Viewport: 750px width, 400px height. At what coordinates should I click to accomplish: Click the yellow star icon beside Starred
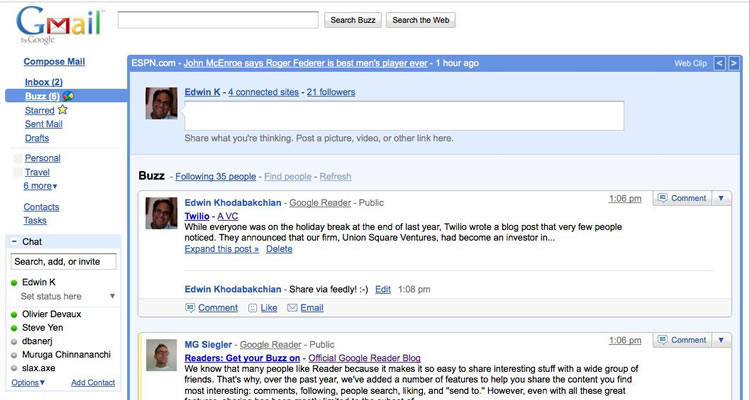point(63,110)
